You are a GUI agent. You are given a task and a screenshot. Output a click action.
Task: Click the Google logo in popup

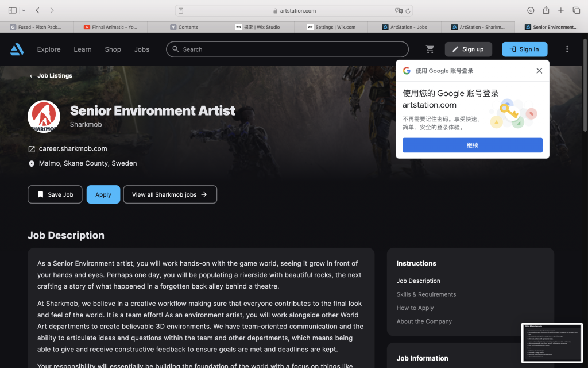click(407, 71)
